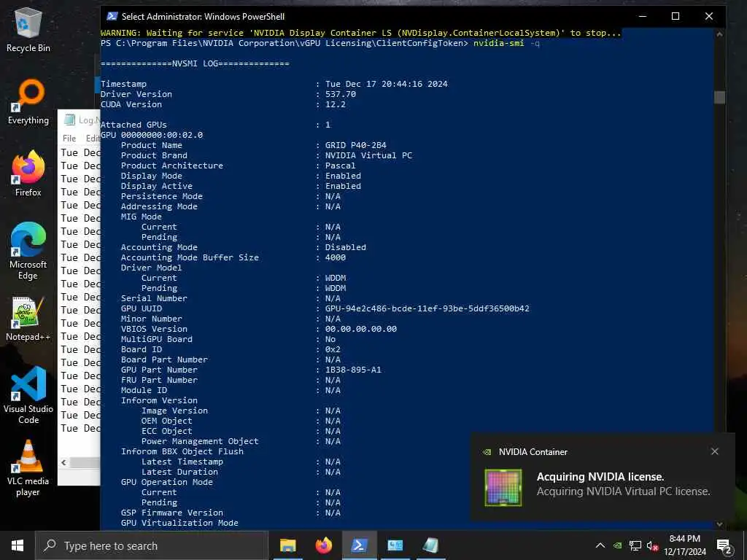Click the PowerShell scrollbar up arrow
Image resolution: width=747 pixels, height=560 pixels.
[719, 34]
